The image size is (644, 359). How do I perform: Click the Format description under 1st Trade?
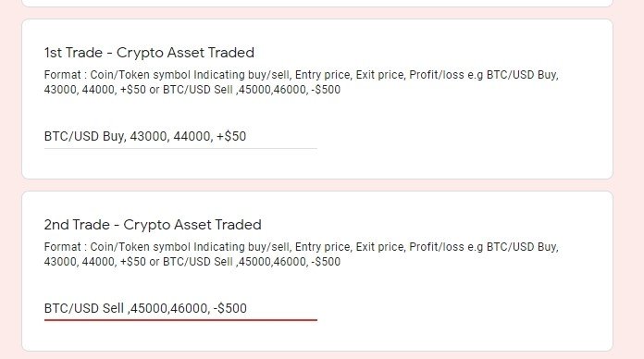pos(301,82)
